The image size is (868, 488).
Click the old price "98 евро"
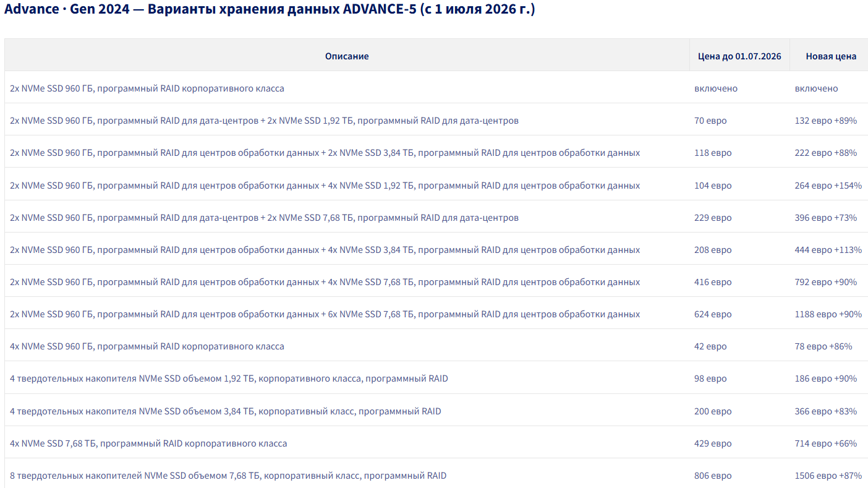710,379
